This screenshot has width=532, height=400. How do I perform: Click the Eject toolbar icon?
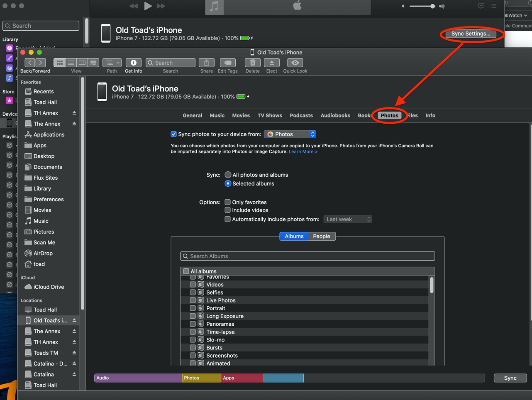click(x=272, y=63)
